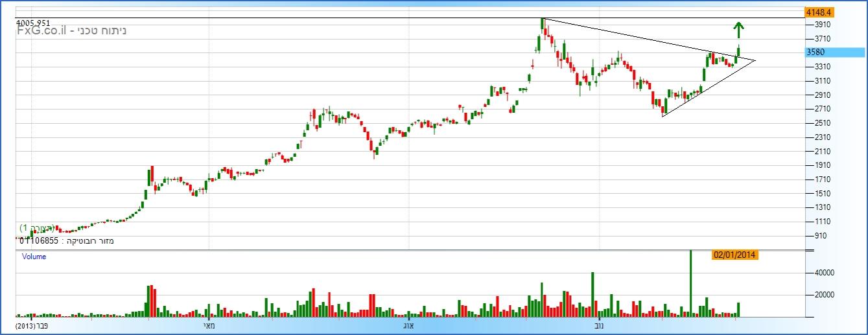
Task: Click the triangle pattern apex point
Action: [x=755, y=60]
